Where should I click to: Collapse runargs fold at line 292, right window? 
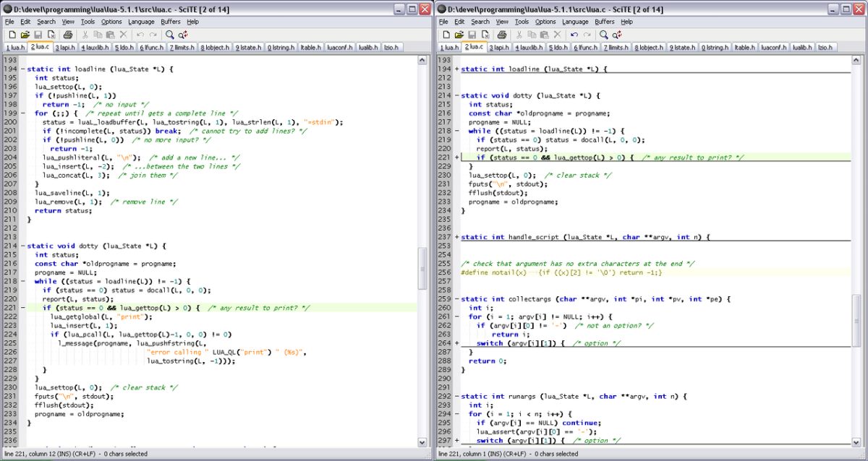[456, 397]
